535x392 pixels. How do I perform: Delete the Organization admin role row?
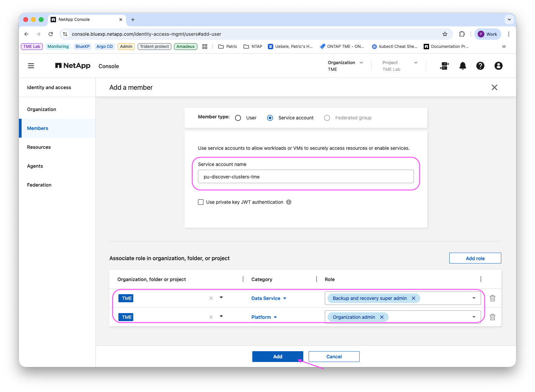pyautogui.click(x=492, y=317)
